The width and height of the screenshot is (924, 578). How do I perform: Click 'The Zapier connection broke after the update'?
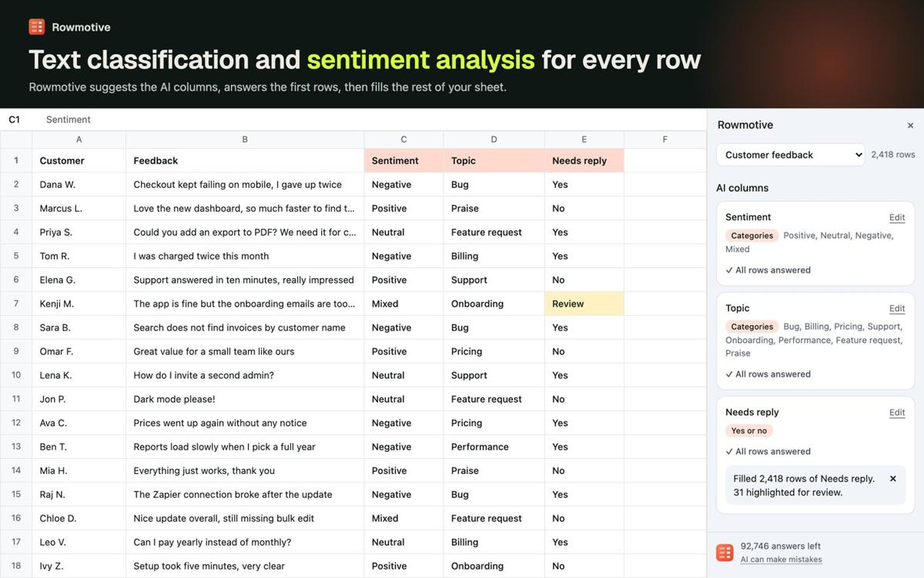click(x=245, y=495)
